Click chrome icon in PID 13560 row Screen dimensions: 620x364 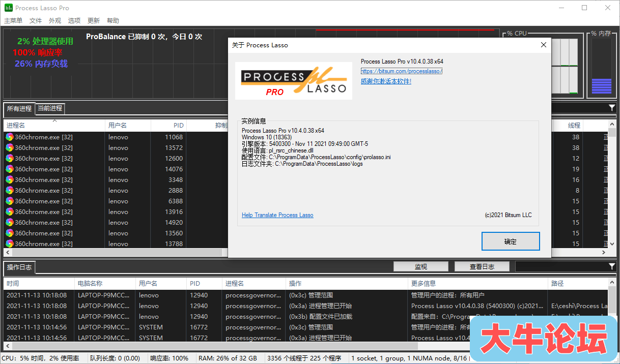tap(10, 233)
